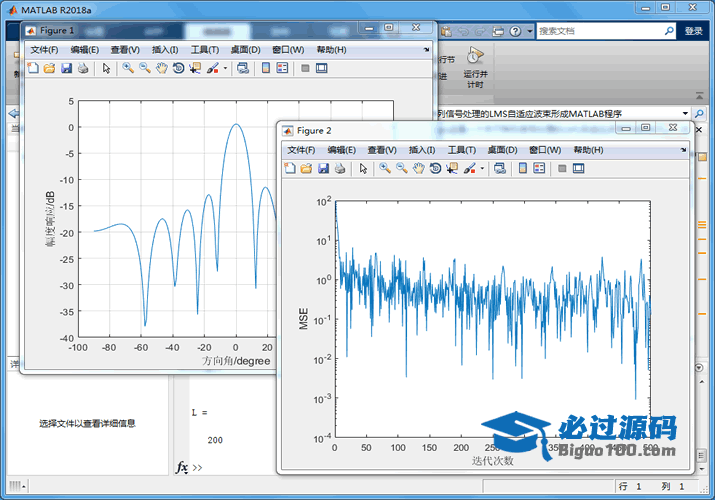This screenshot has width=715, height=500.
Task: Click Hide Plot Tools icon in Figure 1
Action: click(x=305, y=68)
